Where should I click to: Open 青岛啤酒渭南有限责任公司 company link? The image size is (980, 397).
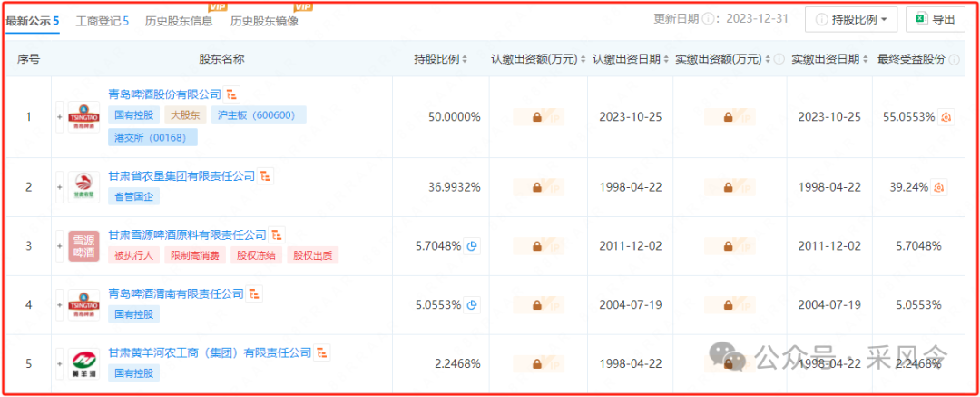coord(176,293)
